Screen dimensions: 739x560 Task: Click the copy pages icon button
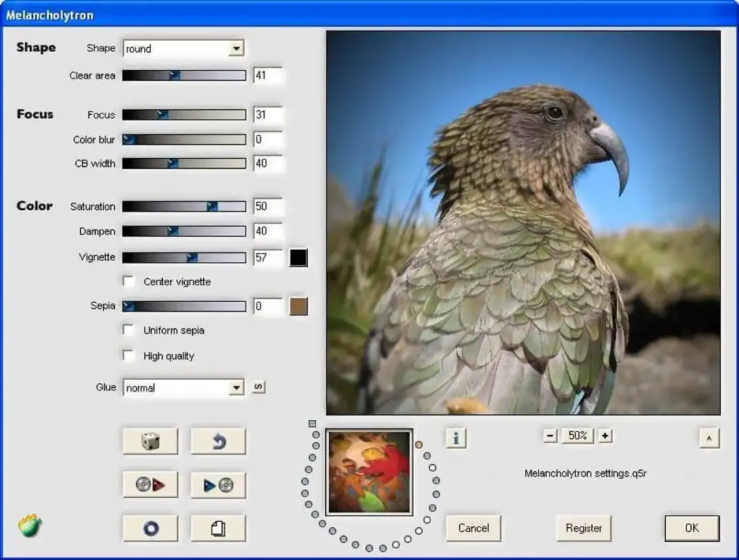click(x=218, y=527)
